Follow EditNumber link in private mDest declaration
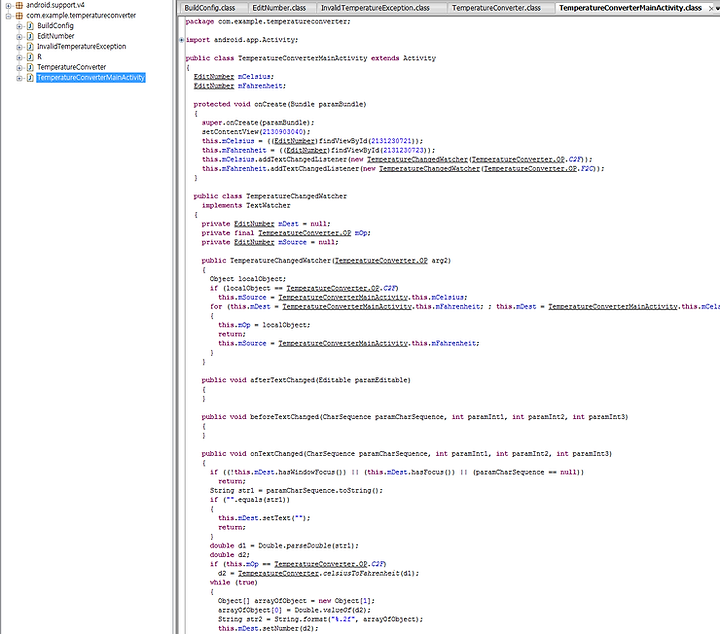The height and width of the screenshot is (634, 720). click(254, 224)
